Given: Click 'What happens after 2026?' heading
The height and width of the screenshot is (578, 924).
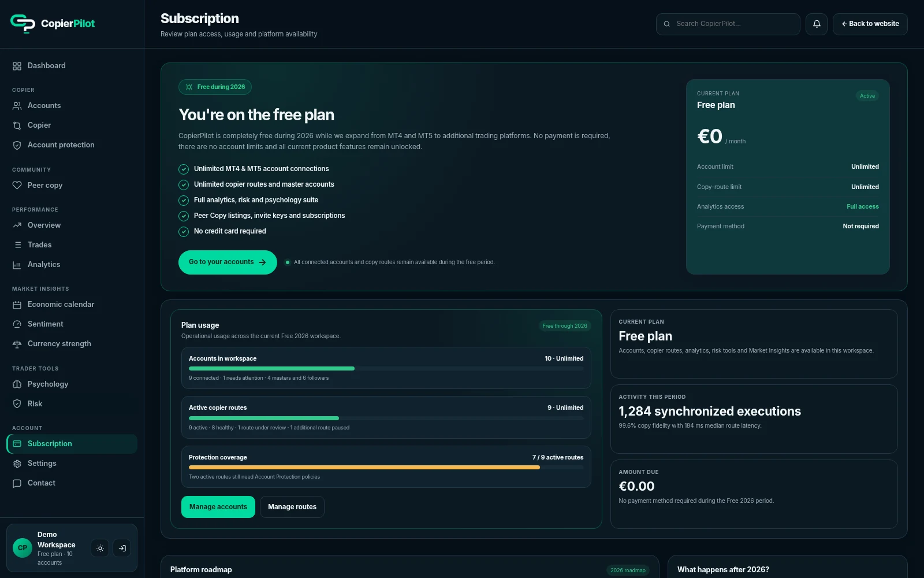Looking at the screenshot, I should 723,570.
